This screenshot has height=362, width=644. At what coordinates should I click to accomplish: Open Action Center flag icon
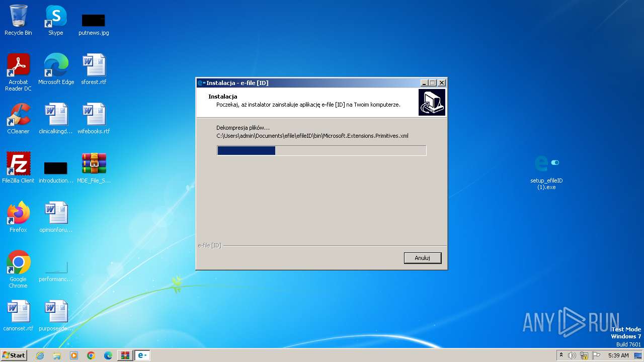(x=596, y=355)
